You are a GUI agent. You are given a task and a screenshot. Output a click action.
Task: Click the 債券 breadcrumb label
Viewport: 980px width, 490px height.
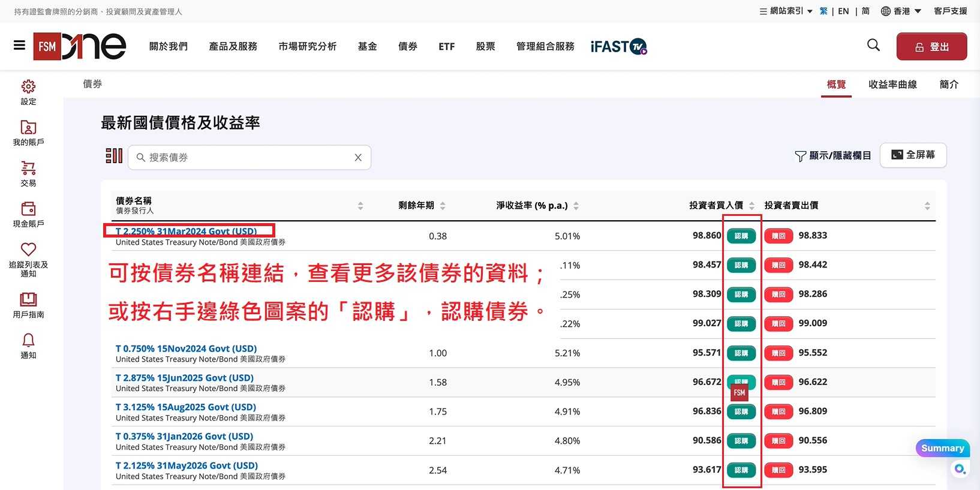tap(92, 84)
